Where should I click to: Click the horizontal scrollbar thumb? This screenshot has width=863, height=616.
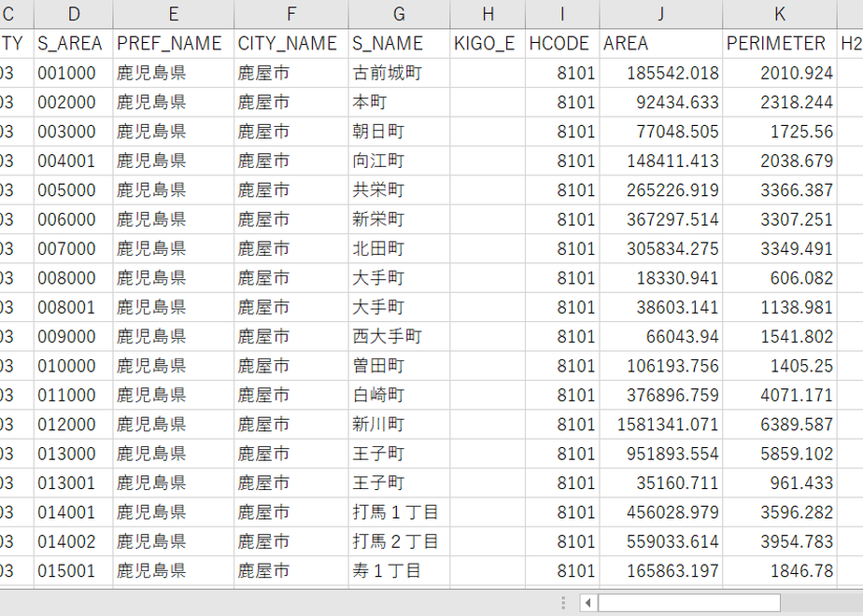(x=689, y=603)
